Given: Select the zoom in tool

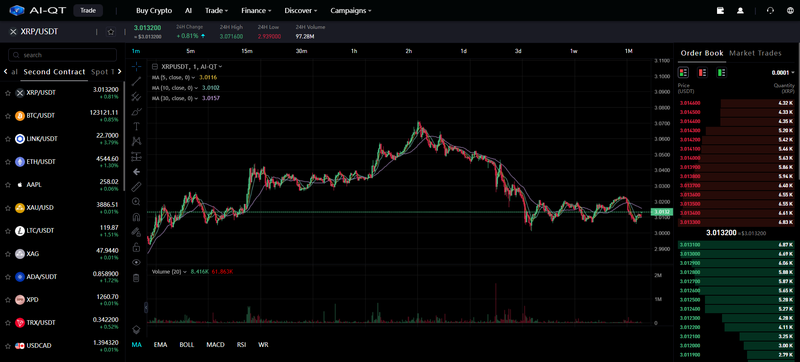Looking at the screenshot, I should 136,202.
